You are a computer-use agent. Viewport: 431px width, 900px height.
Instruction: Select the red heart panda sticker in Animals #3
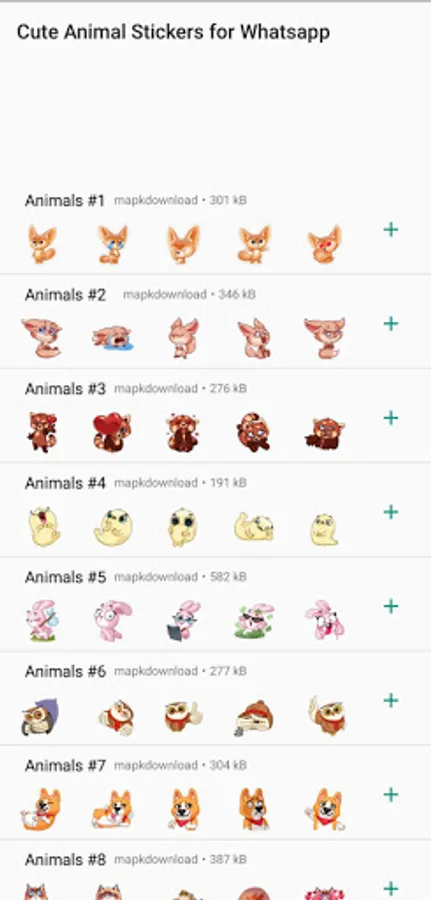pos(112,432)
